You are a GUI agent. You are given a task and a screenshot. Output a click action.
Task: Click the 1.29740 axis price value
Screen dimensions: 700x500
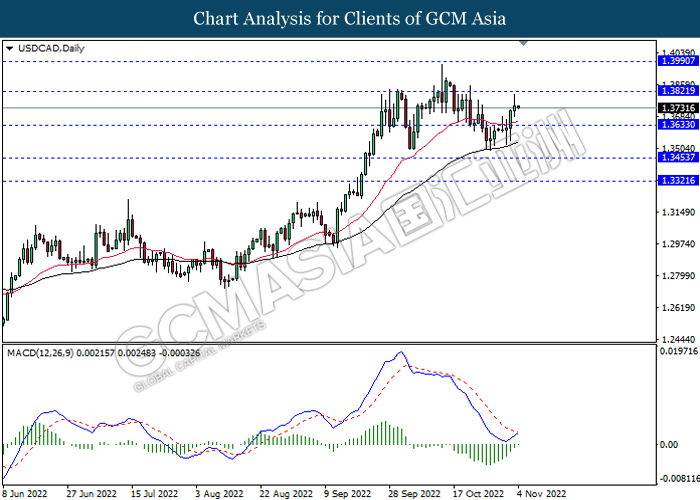point(679,244)
